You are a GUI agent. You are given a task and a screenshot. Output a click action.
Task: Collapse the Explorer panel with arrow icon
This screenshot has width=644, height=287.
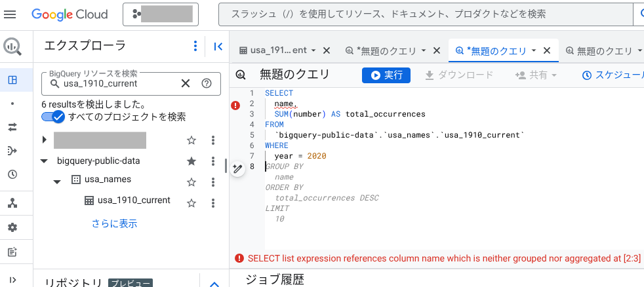pyautogui.click(x=218, y=46)
